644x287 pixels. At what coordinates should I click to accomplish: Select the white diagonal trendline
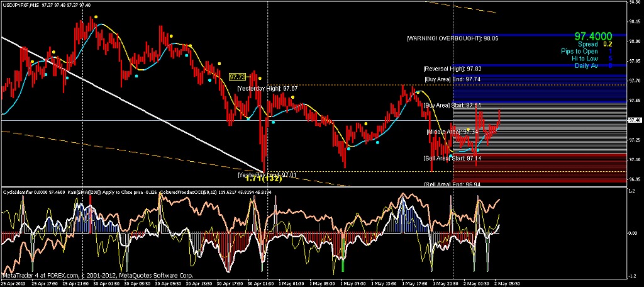pos(132,104)
